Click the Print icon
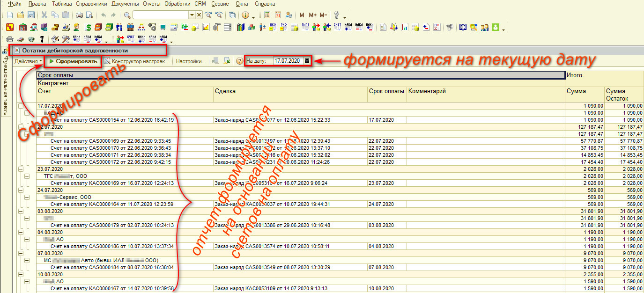 [79, 15]
